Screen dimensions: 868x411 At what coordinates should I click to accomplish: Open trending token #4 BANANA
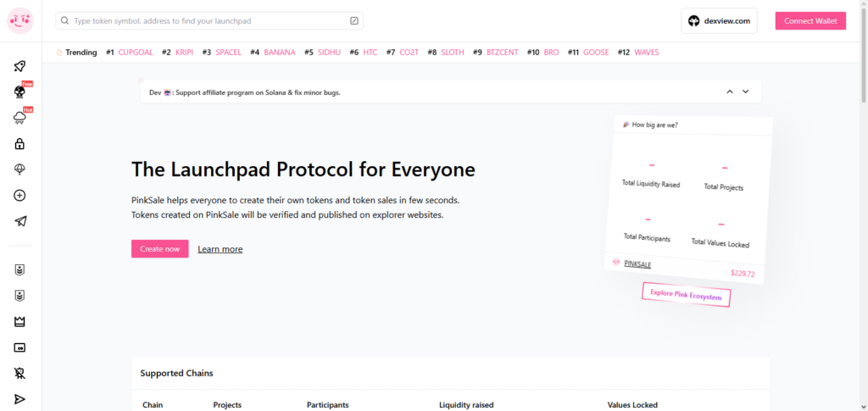pos(279,53)
